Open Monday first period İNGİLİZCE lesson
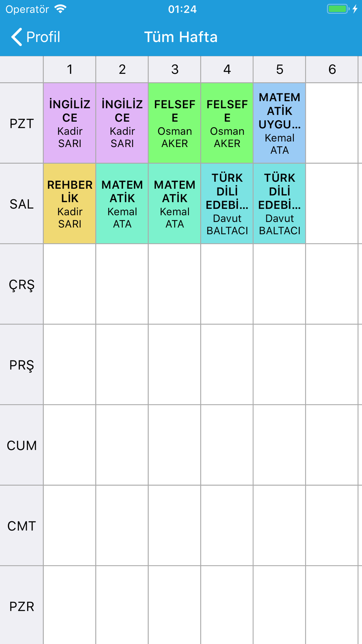This screenshot has width=362, height=644. coord(70,123)
